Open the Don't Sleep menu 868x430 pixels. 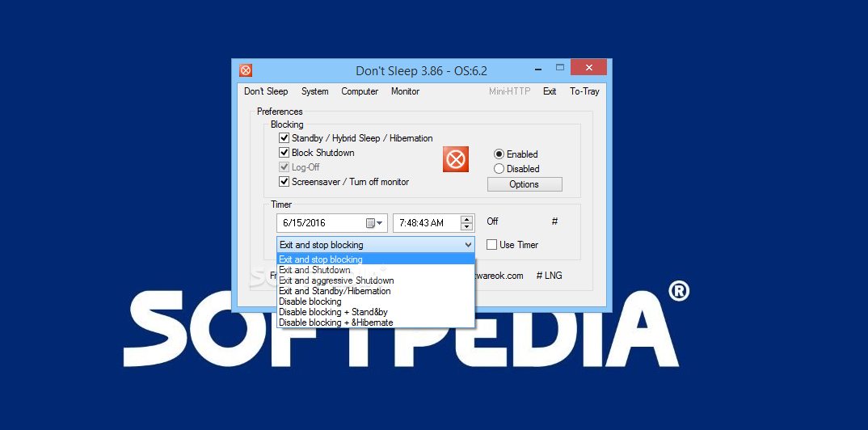[x=266, y=91]
